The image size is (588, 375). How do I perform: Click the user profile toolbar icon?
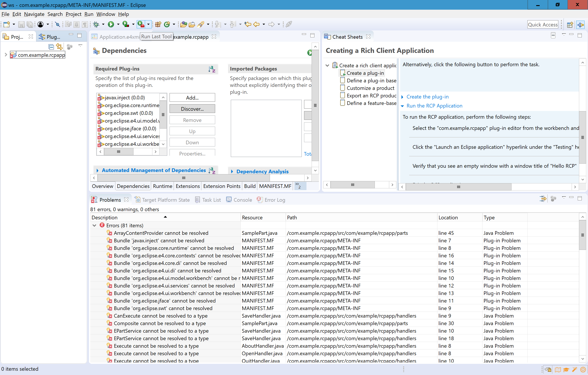click(x=41, y=24)
